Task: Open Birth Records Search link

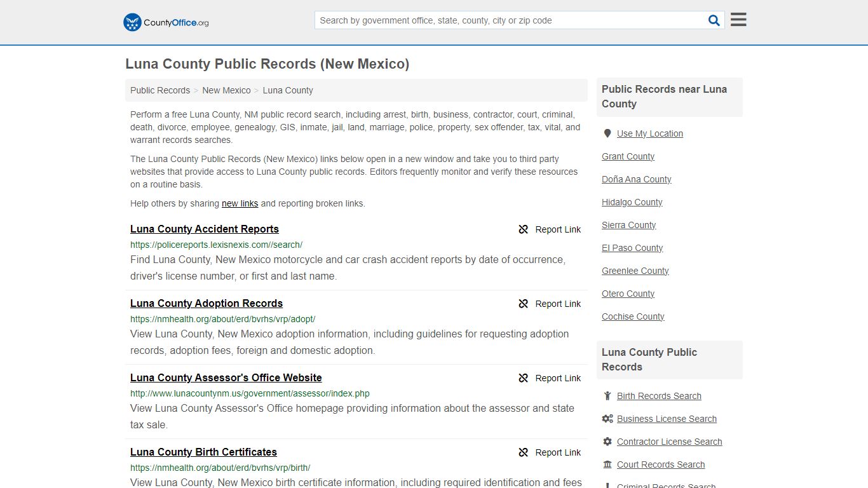Action: pyautogui.click(x=659, y=396)
